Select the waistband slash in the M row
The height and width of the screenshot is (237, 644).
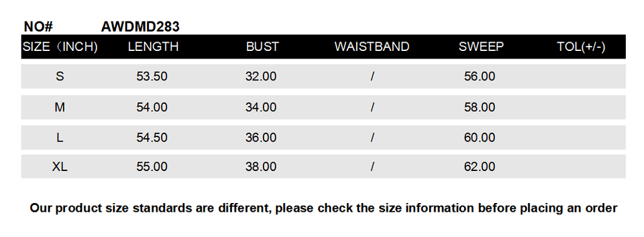click(372, 107)
